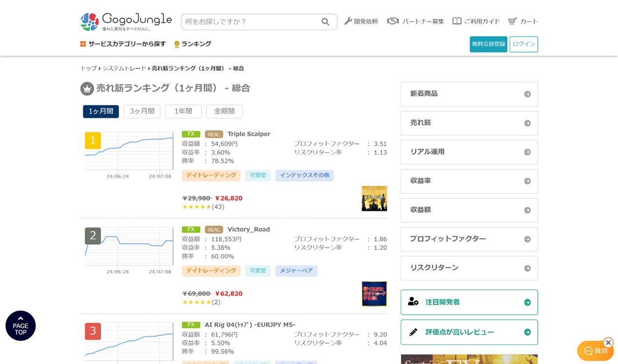Click デイトレーディング tag on Victory_Road
618x364 pixels.
[x=211, y=271]
